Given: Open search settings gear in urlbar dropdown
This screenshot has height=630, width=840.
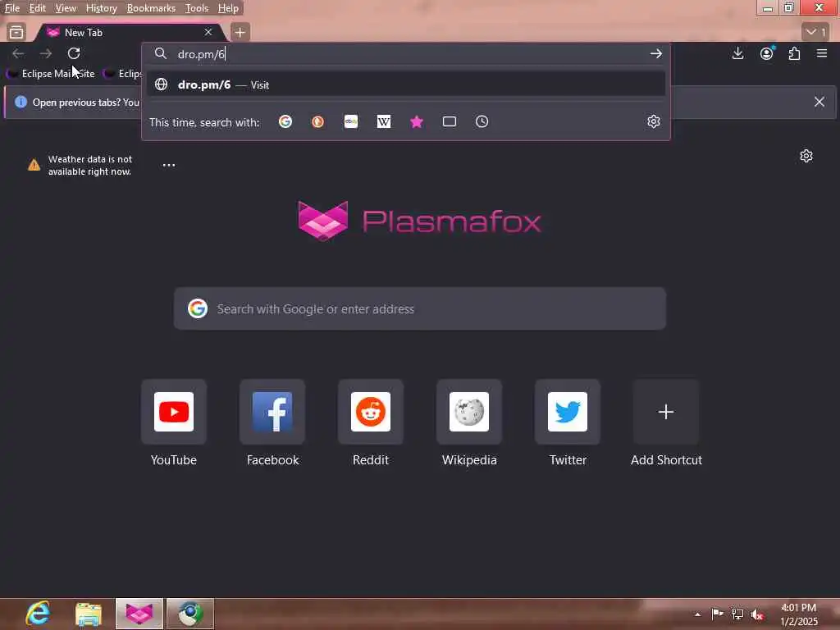Looking at the screenshot, I should (654, 121).
